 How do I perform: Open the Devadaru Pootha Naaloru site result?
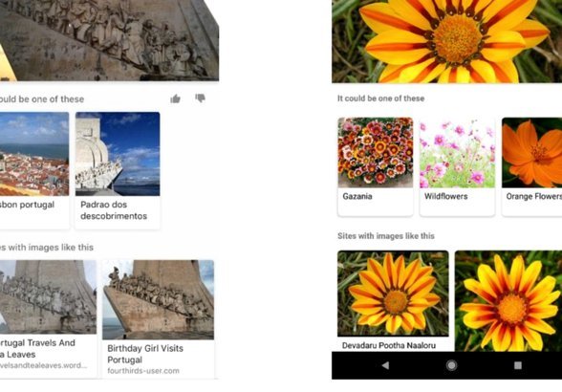[393, 300]
